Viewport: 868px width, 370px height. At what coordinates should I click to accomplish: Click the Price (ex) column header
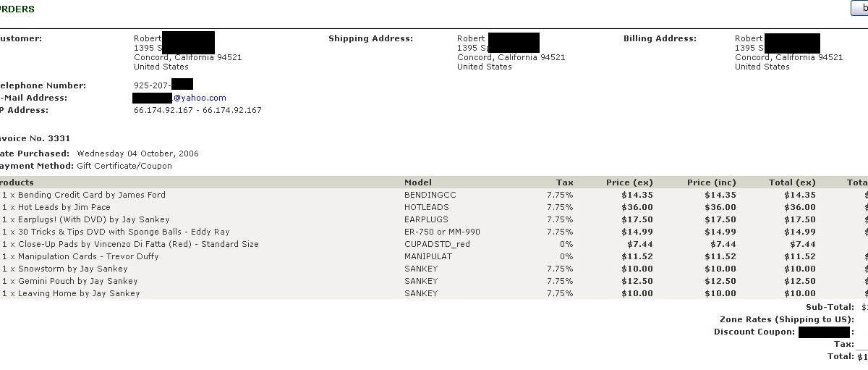(629, 182)
